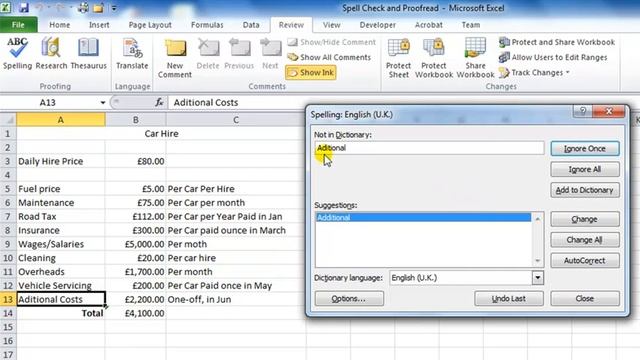640x360 pixels.
Task: Click the Change button
Action: [x=584, y=219]
